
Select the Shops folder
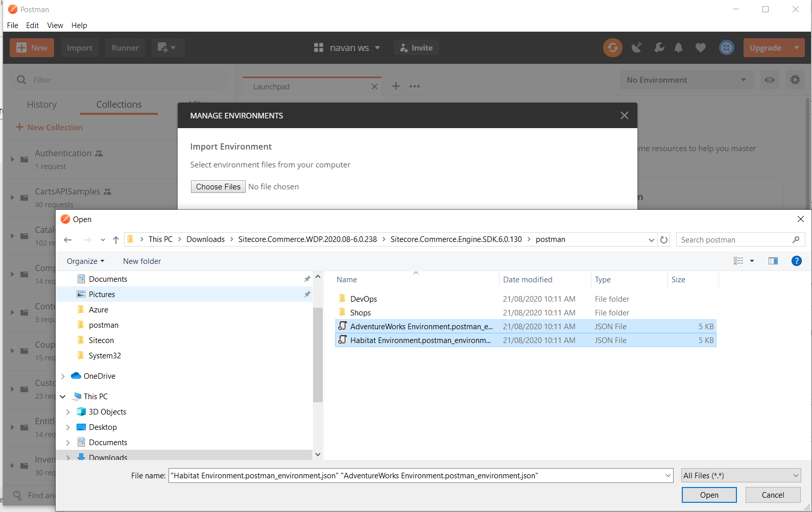coord(361,312)
